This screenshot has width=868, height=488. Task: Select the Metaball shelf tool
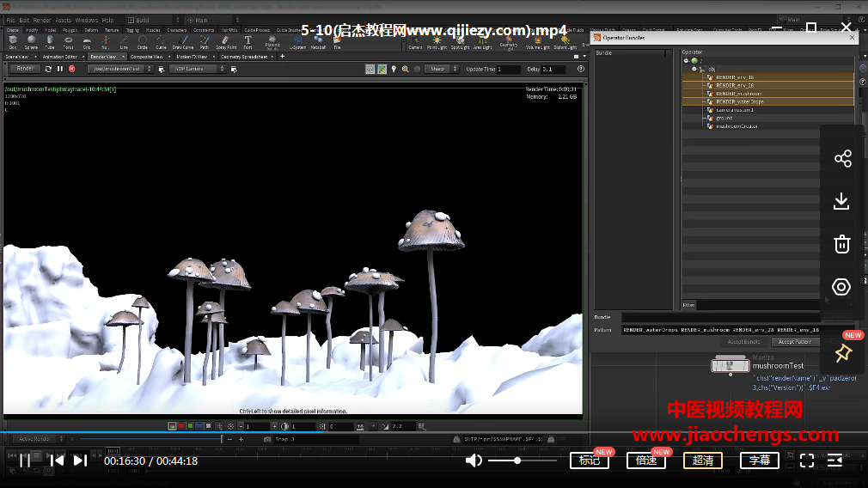[318, 42]
